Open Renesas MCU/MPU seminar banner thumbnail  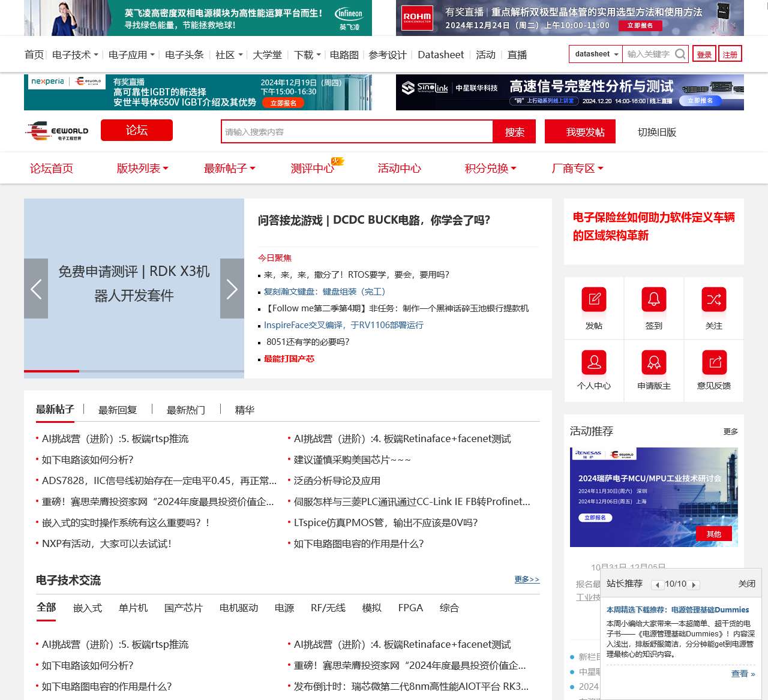pyautogui.click(x=654, y=497)
